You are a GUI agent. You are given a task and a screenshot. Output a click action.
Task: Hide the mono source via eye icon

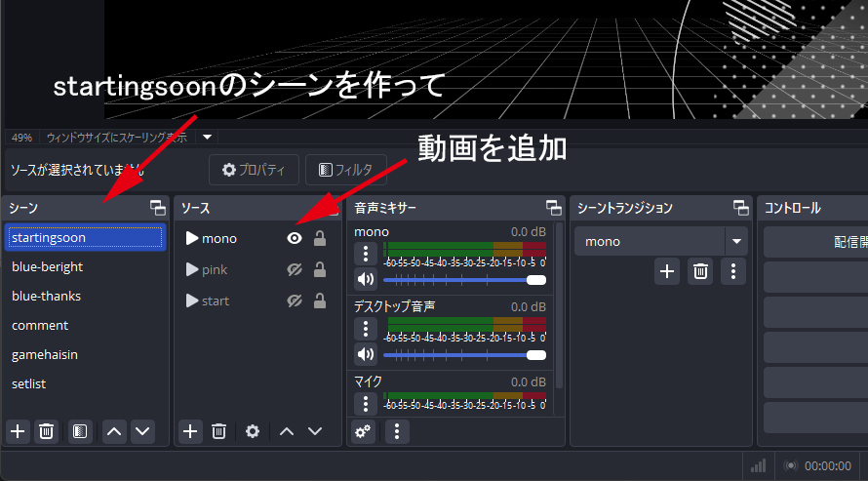click(294, 238)
